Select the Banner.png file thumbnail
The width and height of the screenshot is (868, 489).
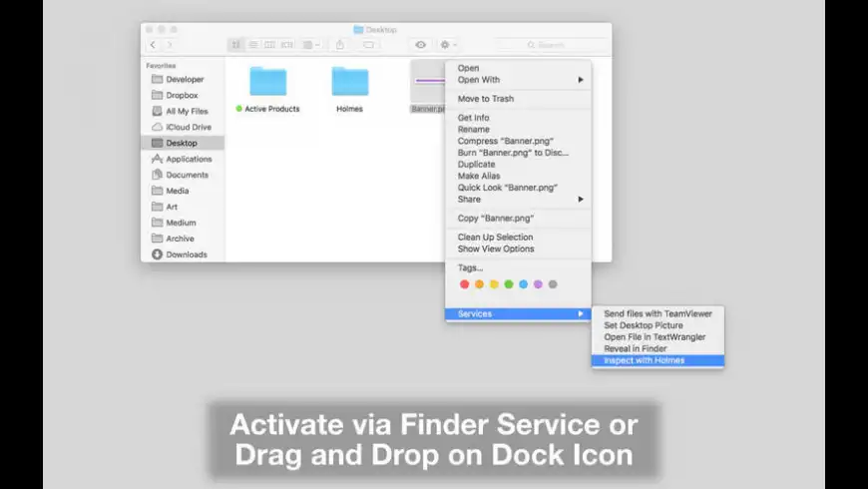(428, 82)
